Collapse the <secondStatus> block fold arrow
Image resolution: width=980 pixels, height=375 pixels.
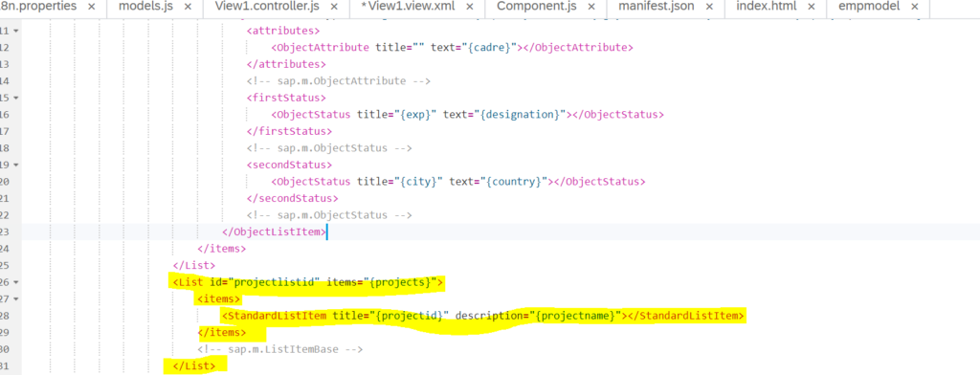[15, 165]
